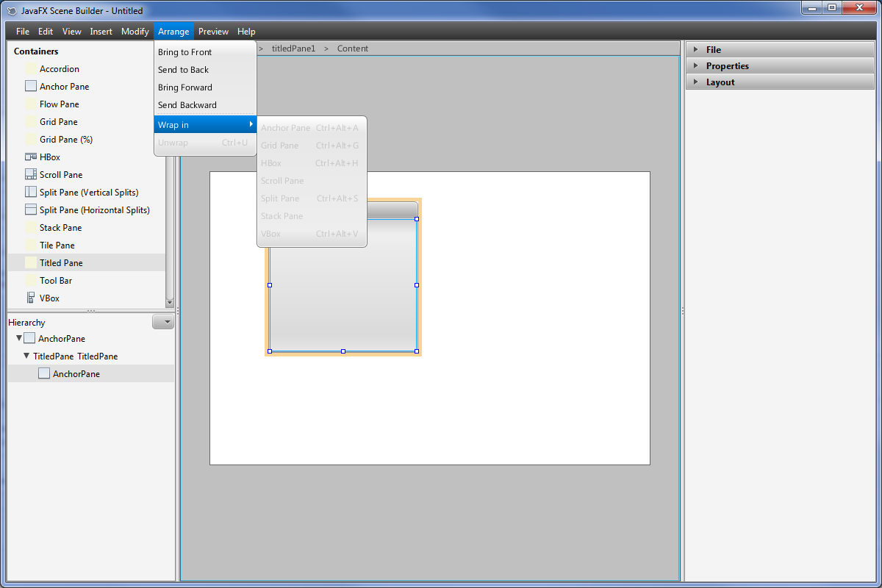Click the Split Pane (Vertical Splits) label
Screen dimensions: 882x588
[89, 193]
